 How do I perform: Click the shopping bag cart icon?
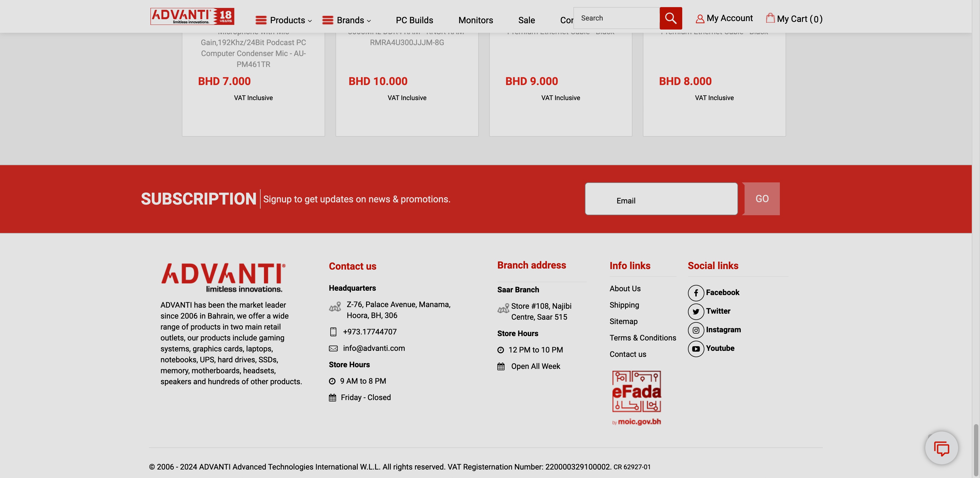coord(770,18)
